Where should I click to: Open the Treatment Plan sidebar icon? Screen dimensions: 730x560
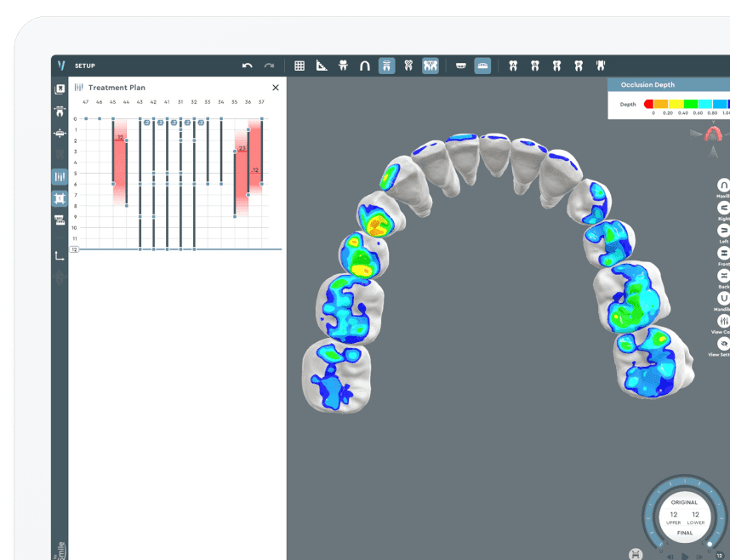click(60, 177)
